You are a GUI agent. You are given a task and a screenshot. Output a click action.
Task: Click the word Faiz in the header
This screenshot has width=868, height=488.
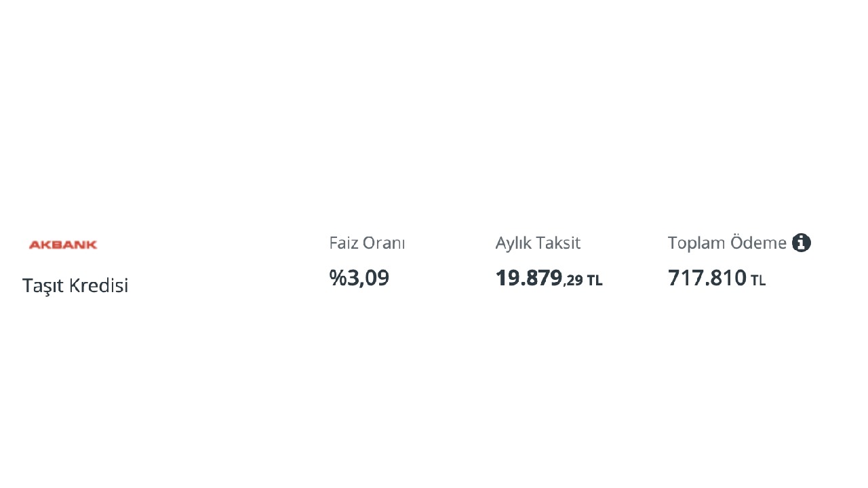click(x=344, y=243)
